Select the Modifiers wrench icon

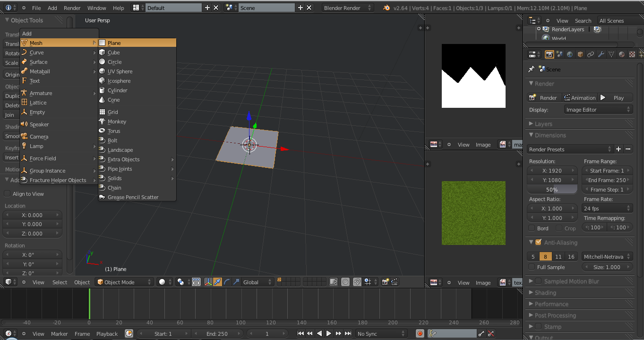click(x=601, y=54)
